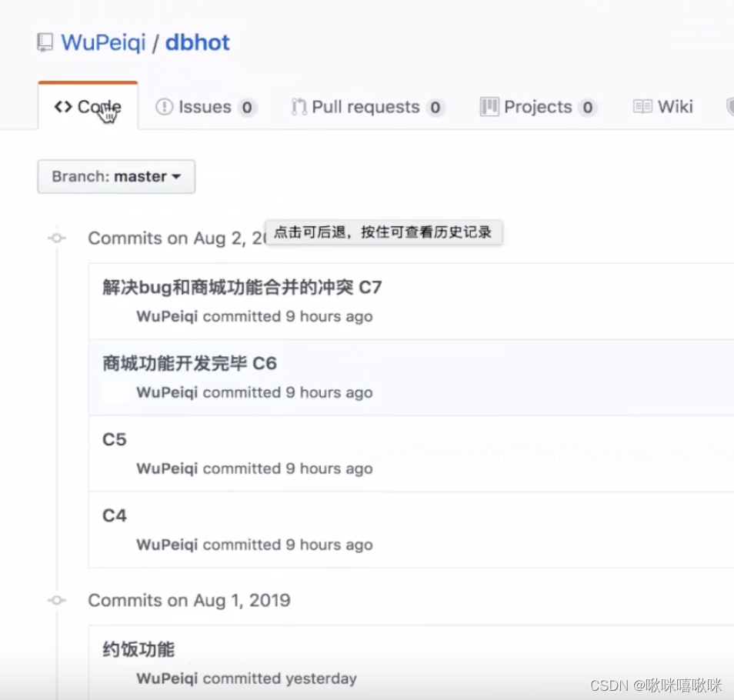Click the Commits on Aug 1, 2019 heading

tap(189, 600)
